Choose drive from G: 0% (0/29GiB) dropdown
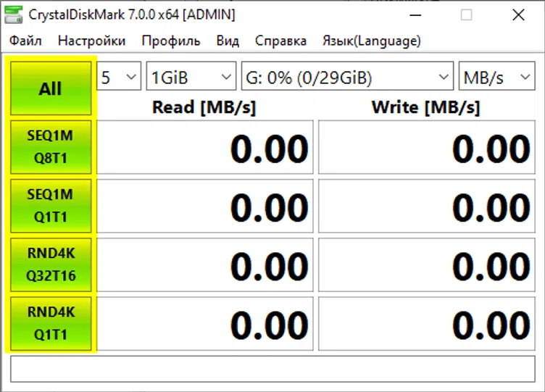This screenshot has height=392, width=545. (x=348, y=76)
